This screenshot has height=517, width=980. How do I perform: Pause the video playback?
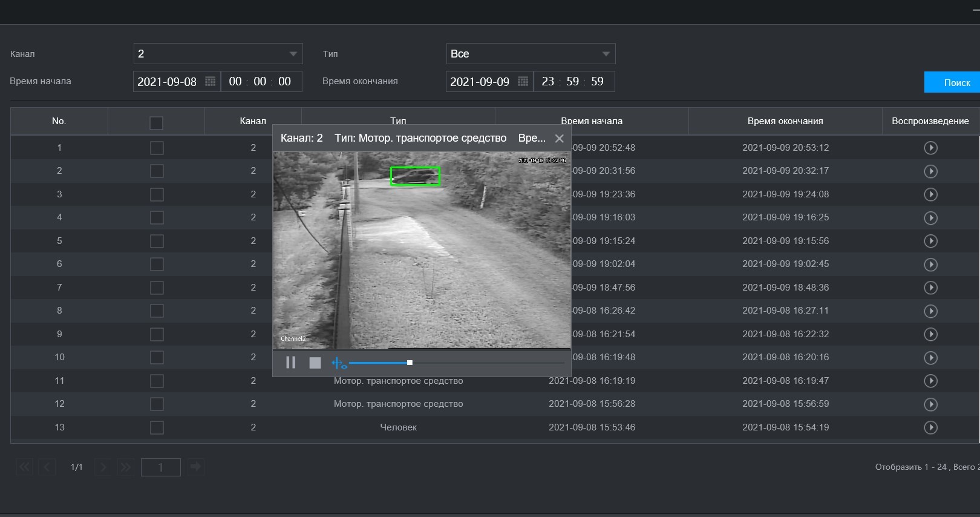(290, 363)
